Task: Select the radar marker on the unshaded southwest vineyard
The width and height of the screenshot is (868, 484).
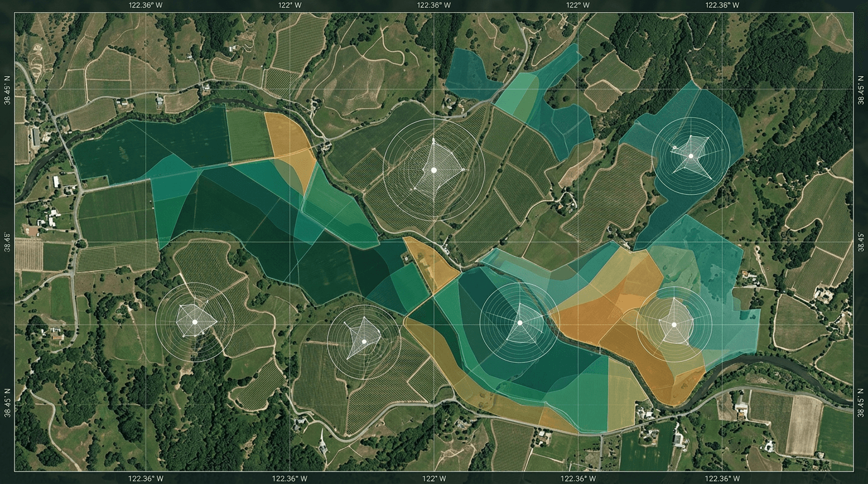Action: point(195,322)
